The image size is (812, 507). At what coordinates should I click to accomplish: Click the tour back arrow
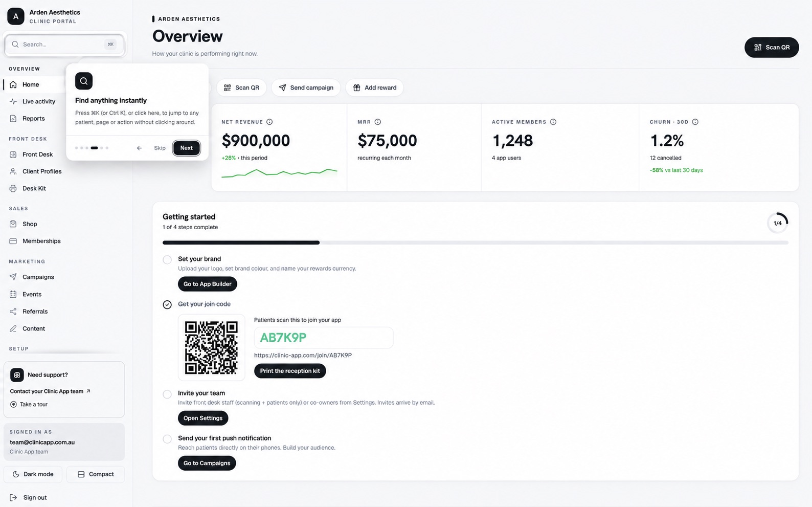[139, 148]
